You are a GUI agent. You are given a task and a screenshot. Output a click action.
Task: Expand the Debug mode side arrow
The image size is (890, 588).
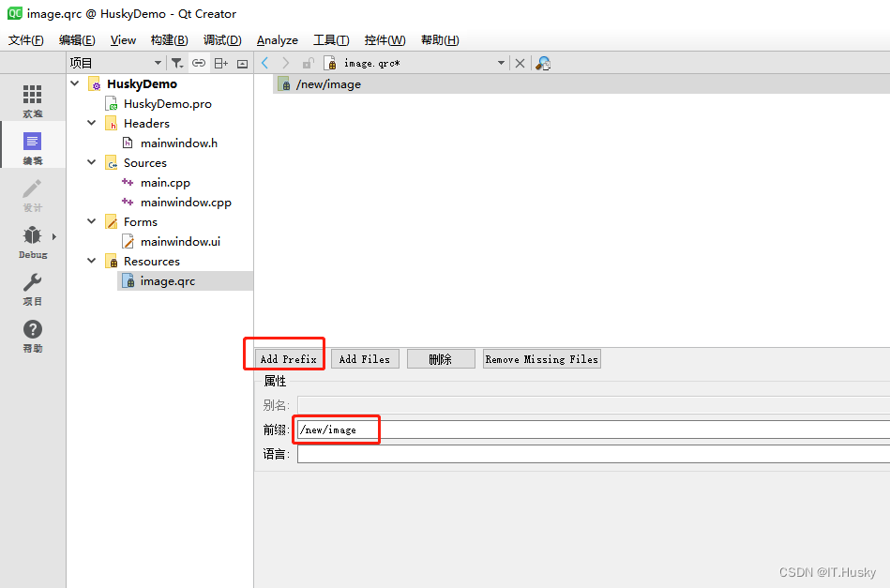[53, 236]
